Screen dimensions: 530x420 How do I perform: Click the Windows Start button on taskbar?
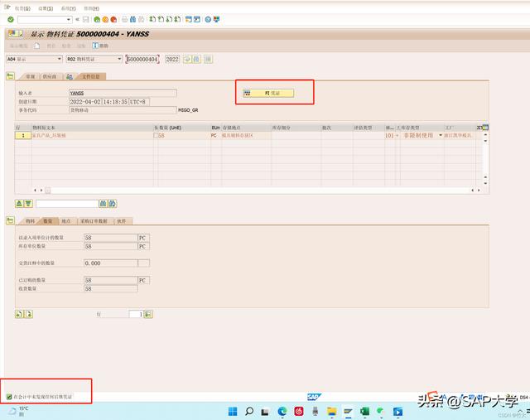[x=232, y=411]
